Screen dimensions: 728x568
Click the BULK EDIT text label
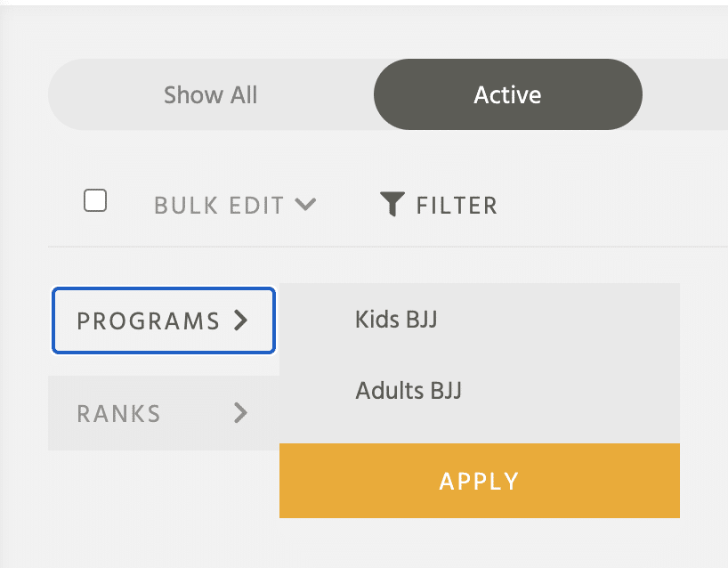point(219,206)
